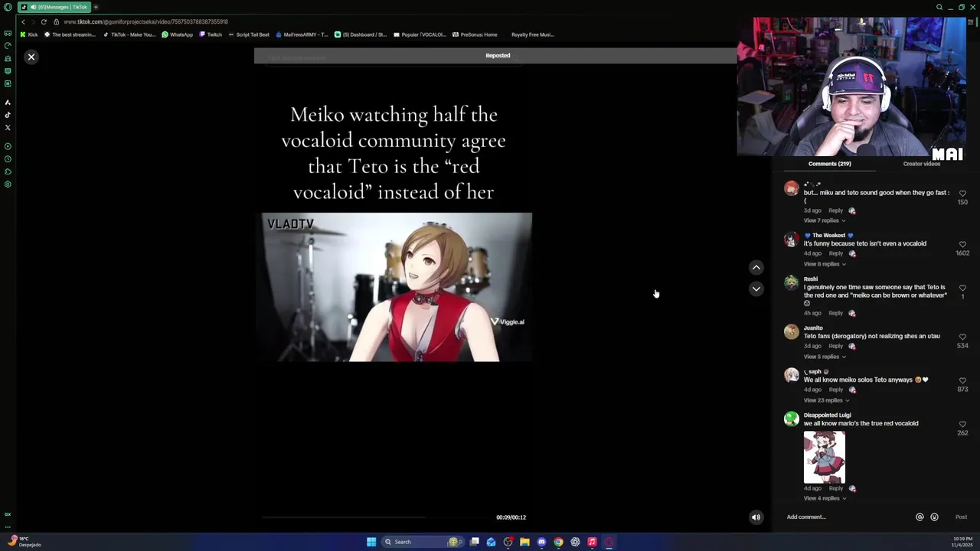Open the Twitch bookmark
The image size is (980, 551).
click(211, 34)
